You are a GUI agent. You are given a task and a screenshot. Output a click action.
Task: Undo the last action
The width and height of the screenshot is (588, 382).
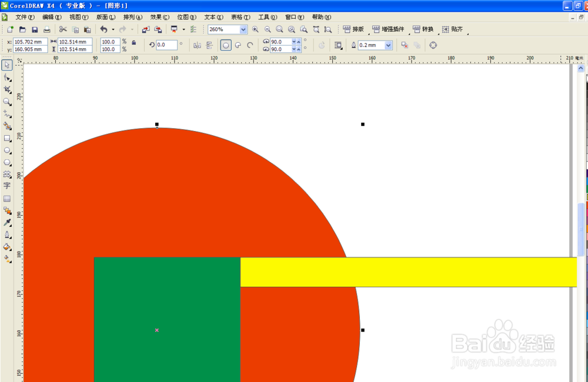pos(104,29)
